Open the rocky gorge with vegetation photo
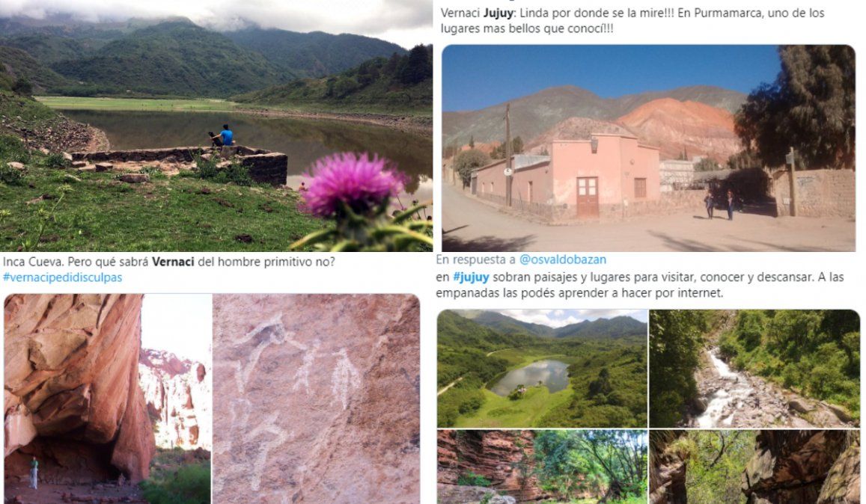 [754, 467]
